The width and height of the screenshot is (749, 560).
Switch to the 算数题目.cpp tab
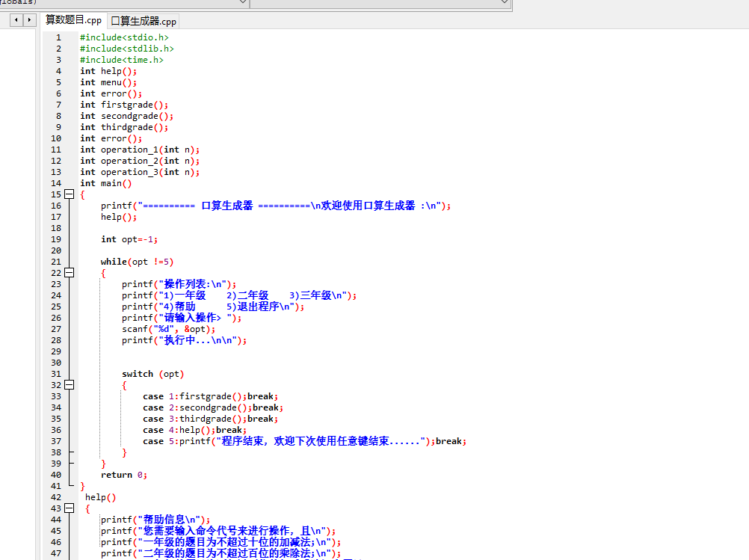click(73, 20)
